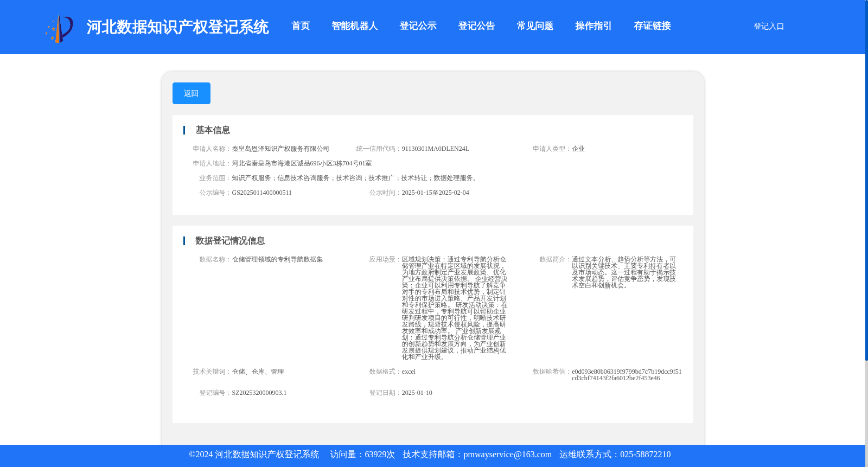This screenshot has width=868, height=467.
Task: Click the 河北数据知识产权登记系统 title
Action: click(177, 27)
